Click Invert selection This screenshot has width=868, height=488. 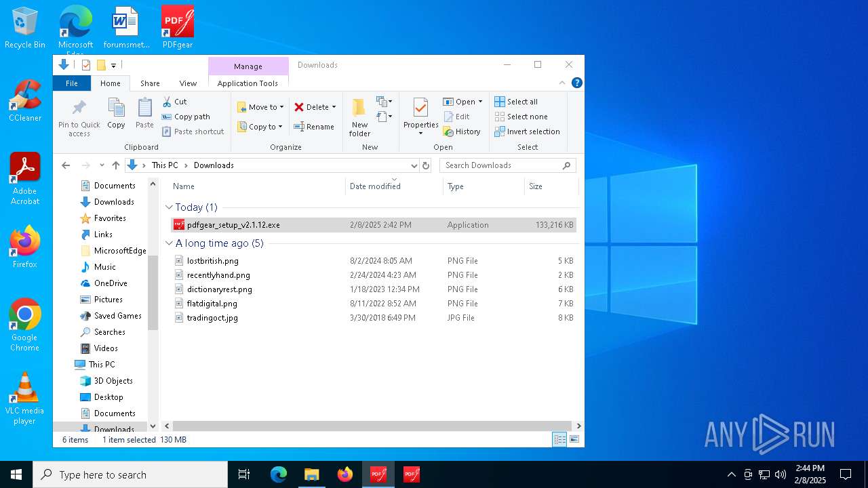528,131
